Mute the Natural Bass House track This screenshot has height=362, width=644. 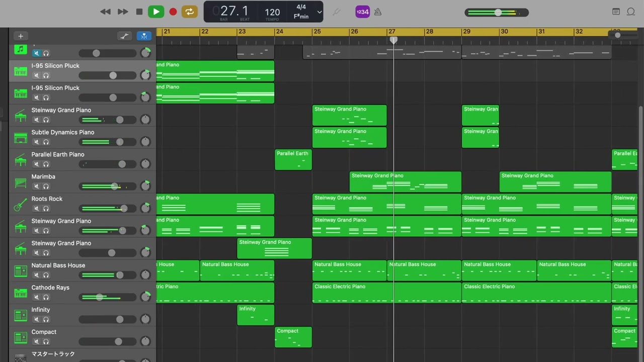[x=36, y=275]
